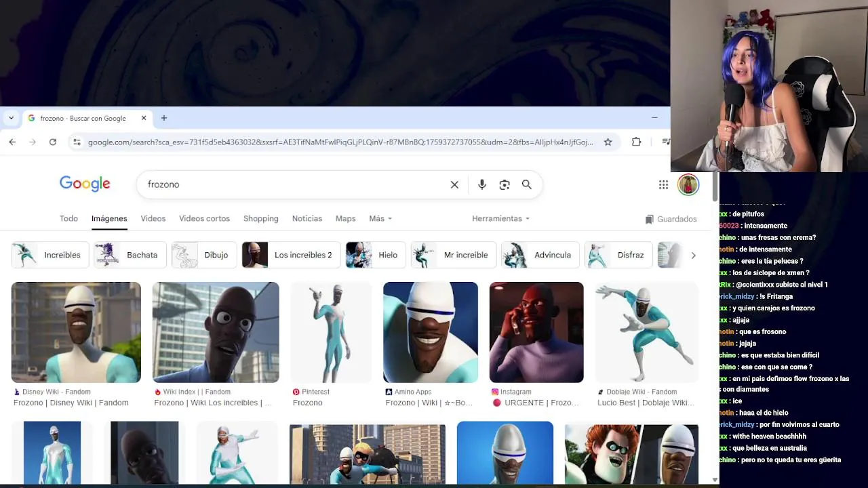Filter by the 'Los increíbles 2' chip
Viewport: 868px width, 488px height.
[x=291, y=255]
